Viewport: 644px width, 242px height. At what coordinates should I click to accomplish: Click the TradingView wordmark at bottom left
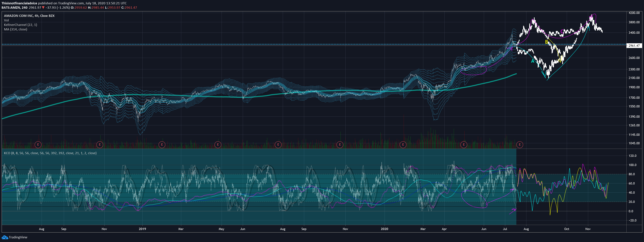click(18, 237)
